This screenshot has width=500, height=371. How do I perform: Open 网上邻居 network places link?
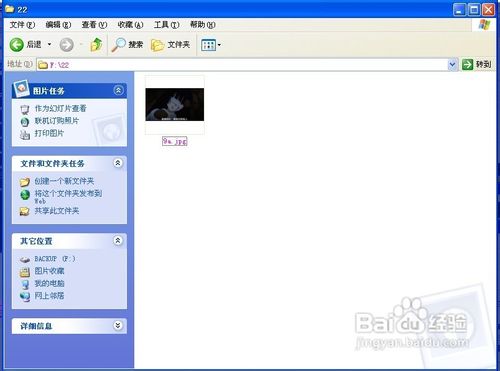pos(49,296)
